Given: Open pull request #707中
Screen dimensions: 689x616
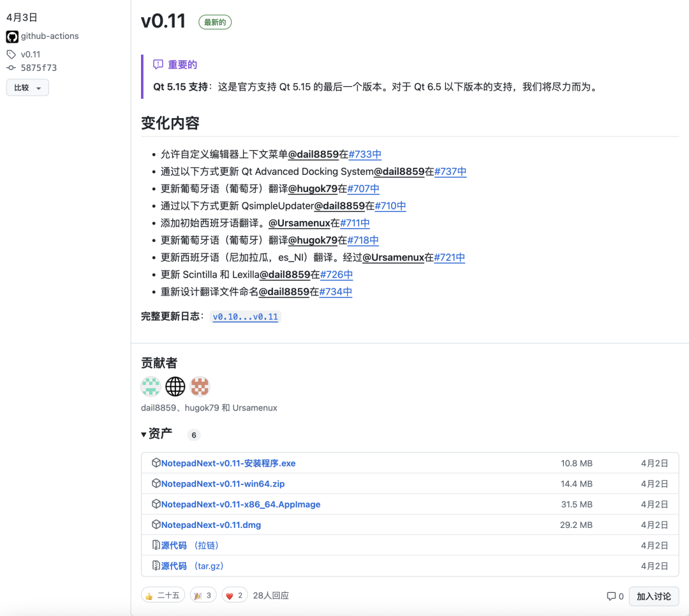Looking at the screenshot, I should pyautogui.click(x=364, y=188).
